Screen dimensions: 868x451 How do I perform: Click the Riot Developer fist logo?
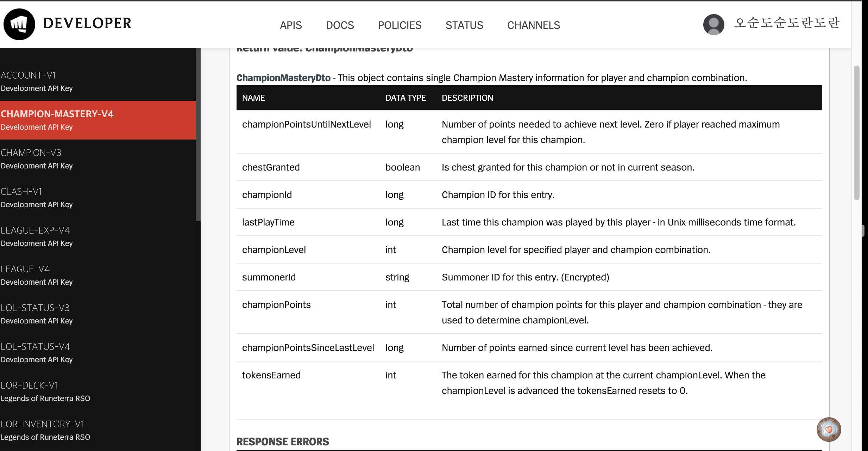[19, 24]
